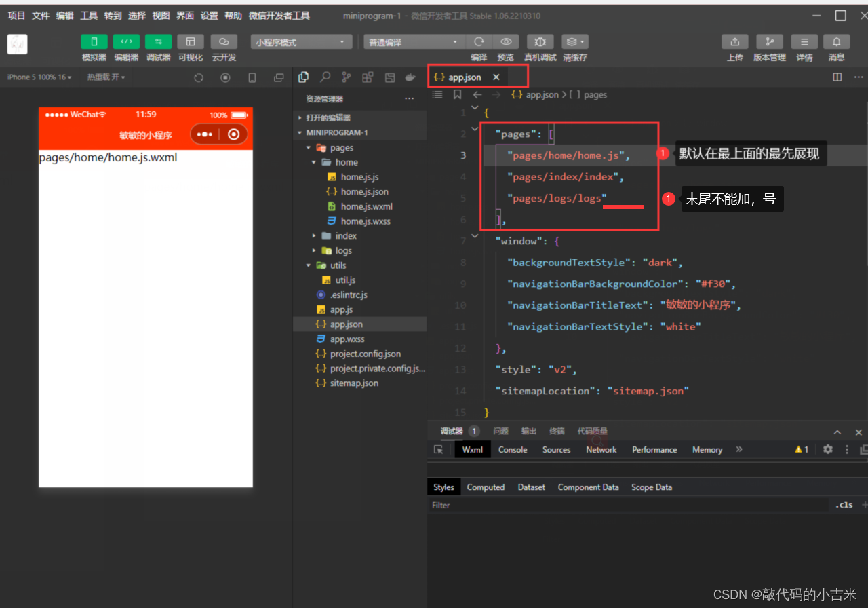Open resource manager more options (…)
The width and height of the screenshot is (868, 608).
(409, 99)
